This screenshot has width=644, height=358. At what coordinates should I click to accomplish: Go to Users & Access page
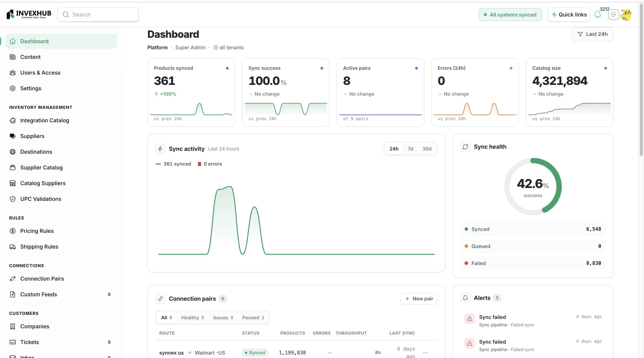(x=61, y=73)
